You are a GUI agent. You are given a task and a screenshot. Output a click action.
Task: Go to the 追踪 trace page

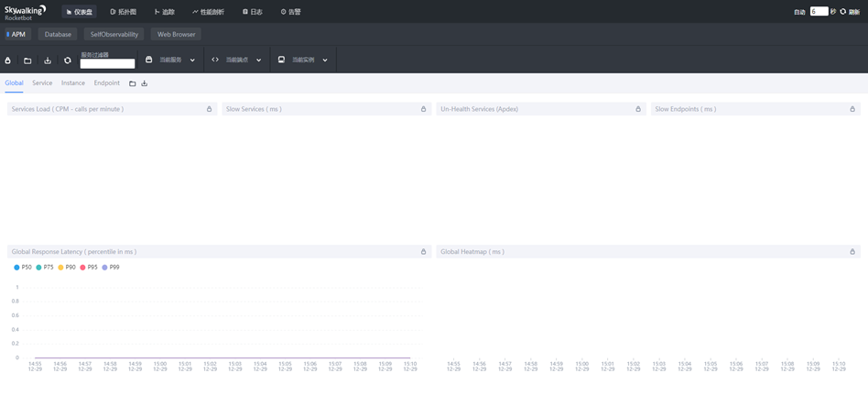[165, 12]
